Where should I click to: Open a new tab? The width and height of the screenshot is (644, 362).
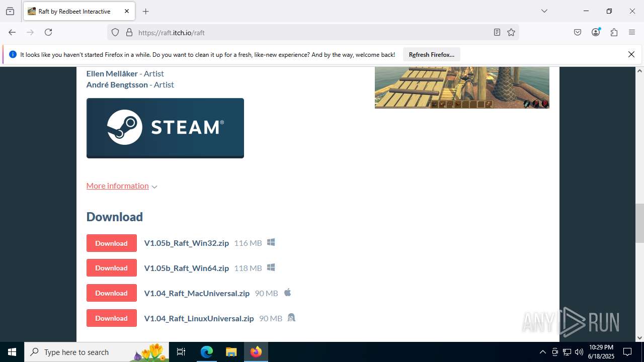[146, 11]
